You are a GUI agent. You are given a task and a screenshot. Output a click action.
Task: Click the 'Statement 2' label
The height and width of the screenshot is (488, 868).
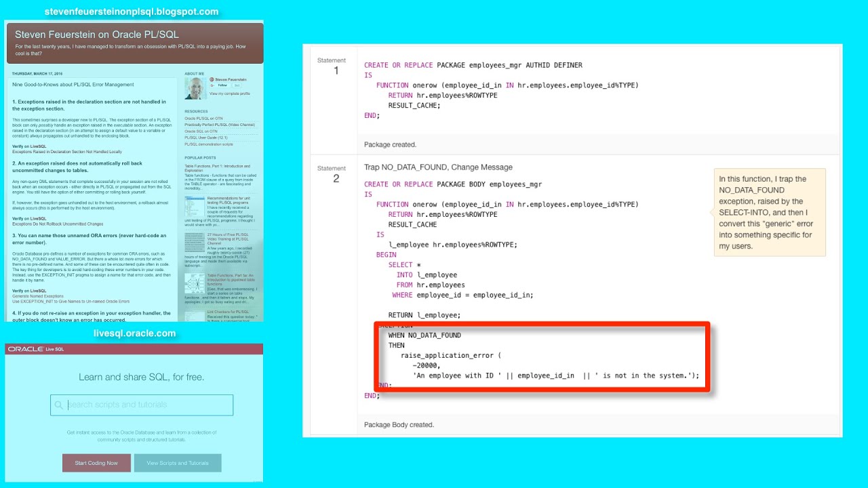[332, 174]
